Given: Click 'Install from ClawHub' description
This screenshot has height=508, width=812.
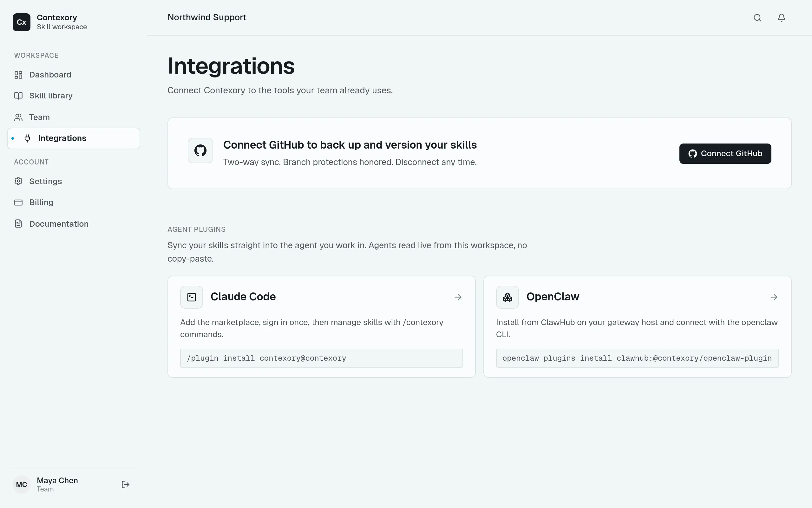Looking at the screenshot, I should [x=637, y=328].
